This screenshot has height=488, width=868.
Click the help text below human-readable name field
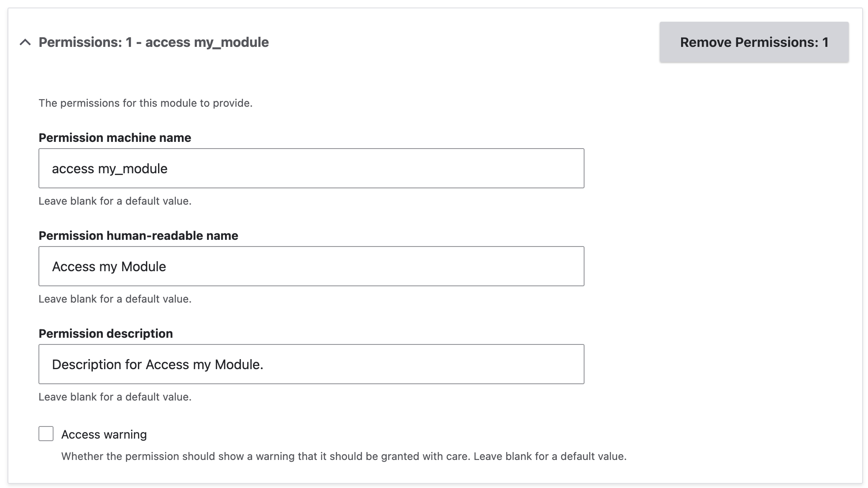click(x=115, y=299)
